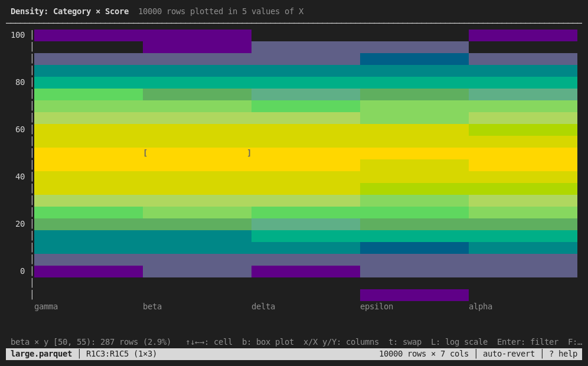588x366 pixels.
Task: Click the 't: swap' hint
Action: click(x=404, y=342)
